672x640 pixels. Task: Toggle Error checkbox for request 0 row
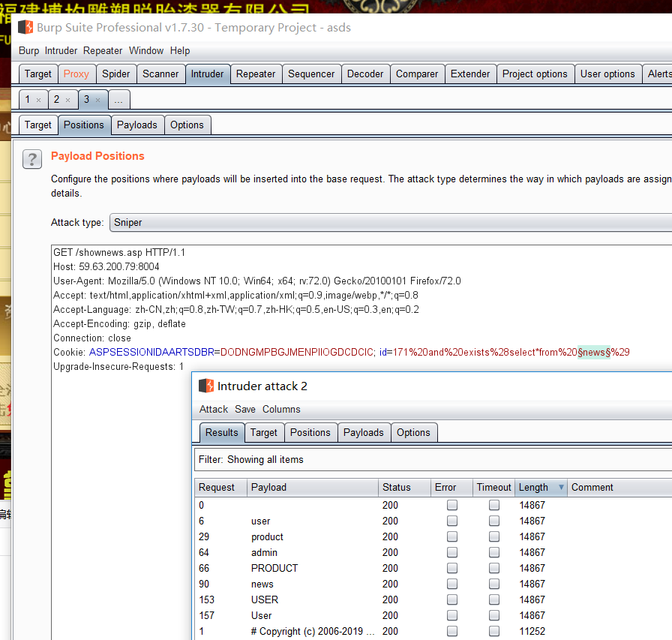click(451, 505)
